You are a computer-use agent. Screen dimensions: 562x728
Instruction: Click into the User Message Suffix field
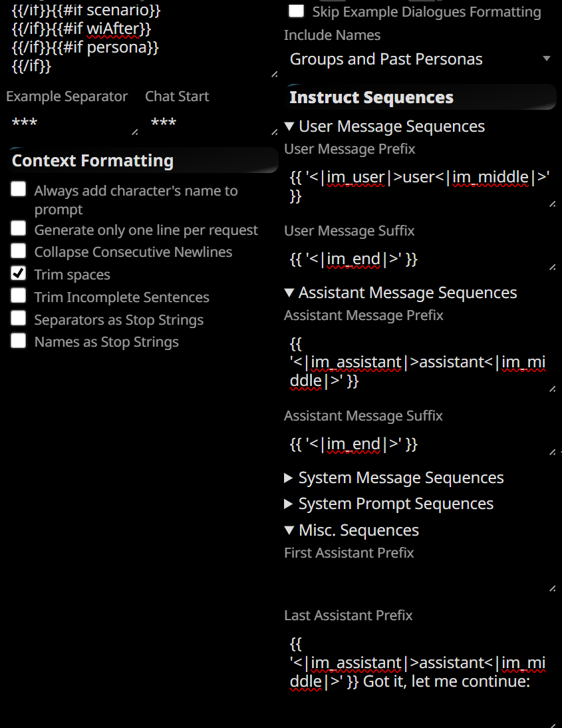click(x=420, y=259)
